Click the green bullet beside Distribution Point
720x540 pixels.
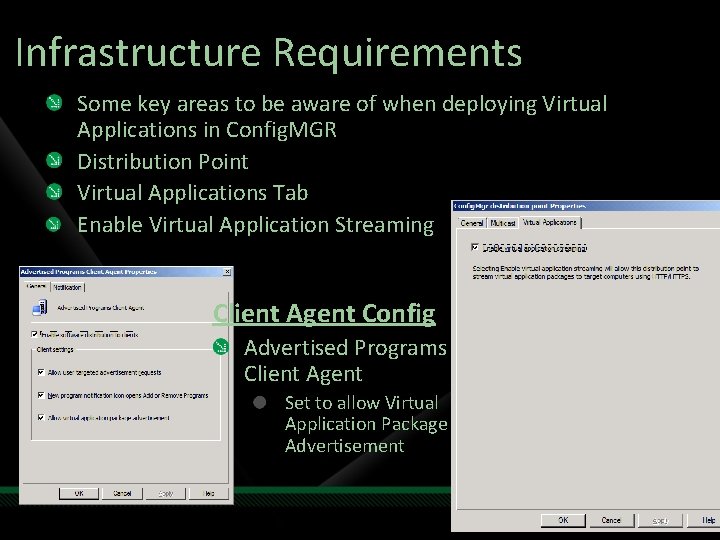[54, 160]
